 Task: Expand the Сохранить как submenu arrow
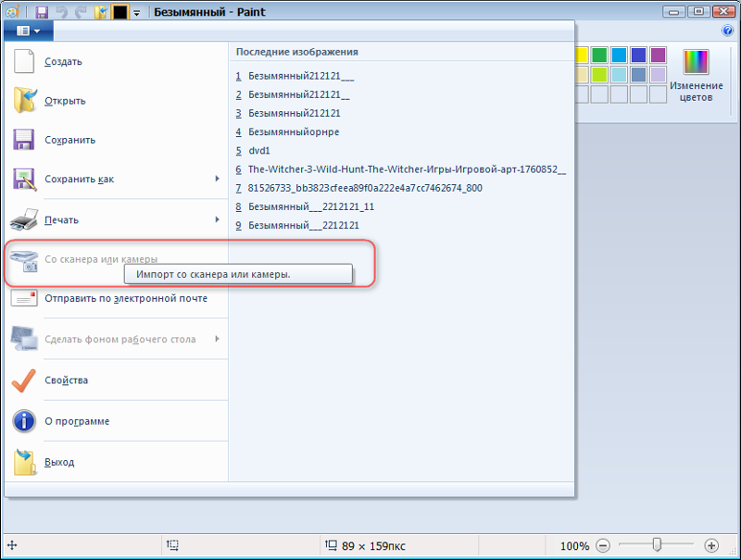click(x=217, y=179)
